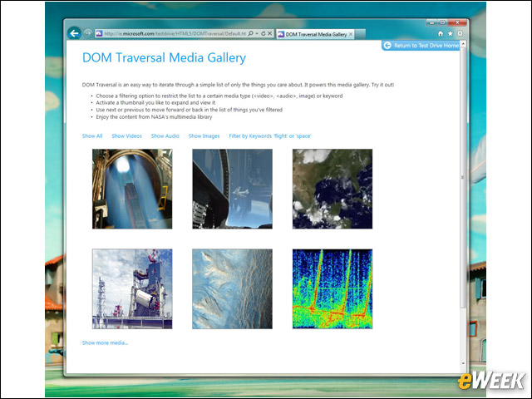Screen dimensions: 532x399
Task: Open a new tab with the blank tab button
Action: [360, 34]
